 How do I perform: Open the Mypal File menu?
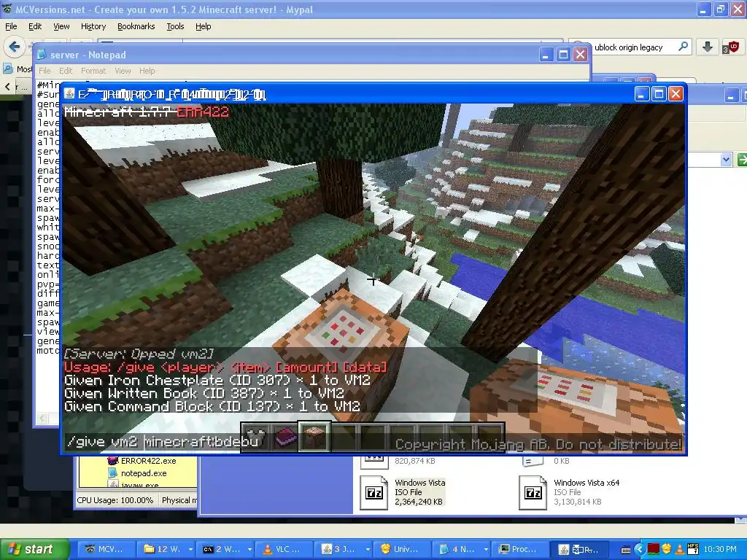11,26
